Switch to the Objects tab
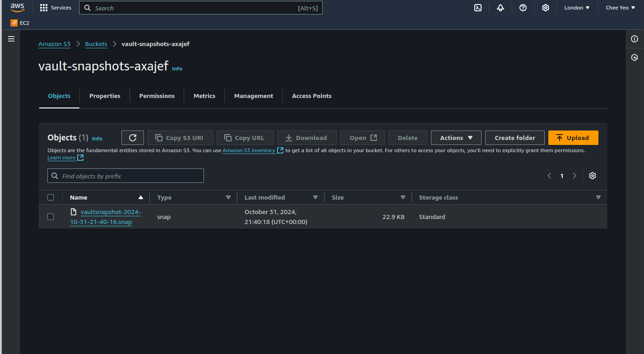Viewport: 644px width, 354px height. coord(59,96)
